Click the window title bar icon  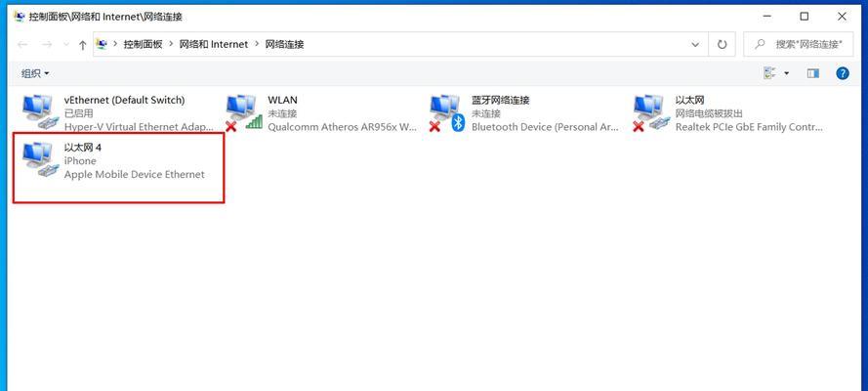coord(20,17)
